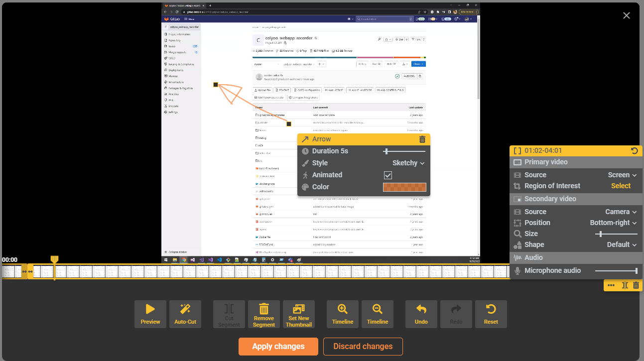Adjust the Duration 5s slider
The width and height of the screenshot is (644, 361).
(404, 151)
